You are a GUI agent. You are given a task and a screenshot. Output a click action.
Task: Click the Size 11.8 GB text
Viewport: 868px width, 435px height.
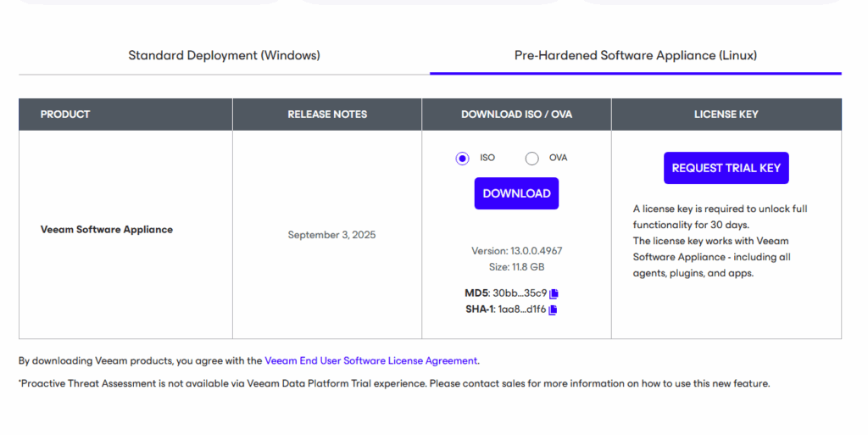pyautogui.click(x=516, y=266)
